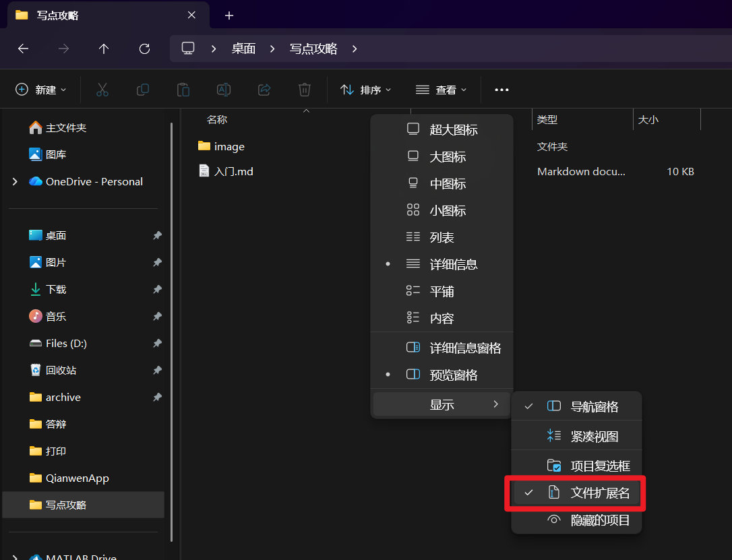Close the 写点攻略 tab

[x=191, y=15]
